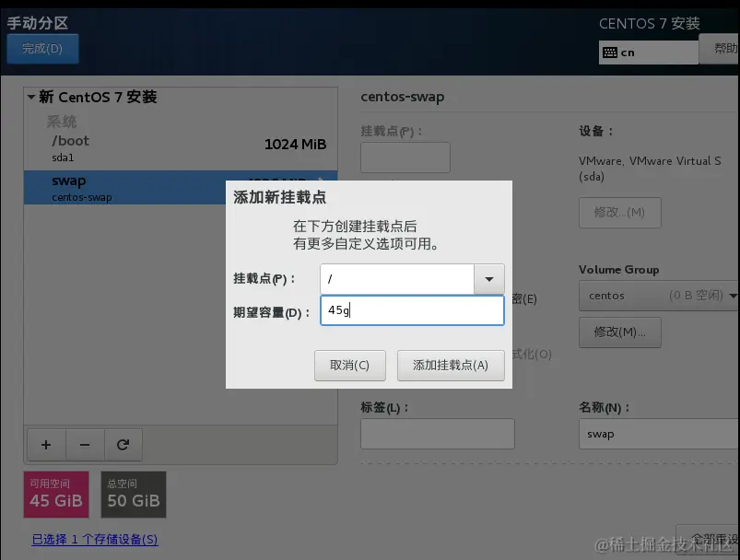
Task: Select the /boot sda1 partition row
Action: point(181,148)
